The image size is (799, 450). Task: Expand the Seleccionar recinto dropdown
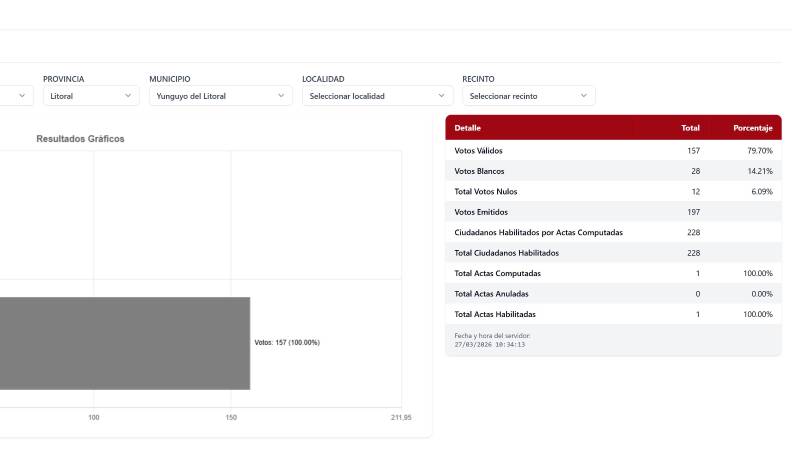click(528, 96)
